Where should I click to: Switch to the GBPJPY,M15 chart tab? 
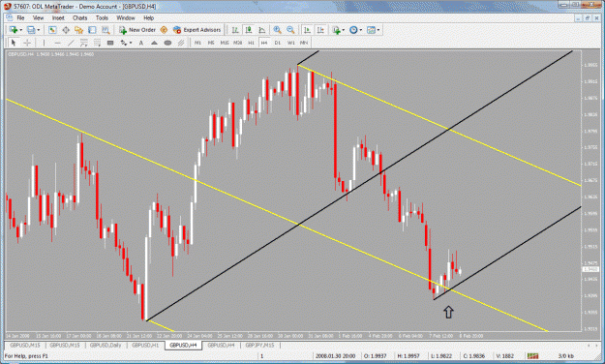point(260,345)
